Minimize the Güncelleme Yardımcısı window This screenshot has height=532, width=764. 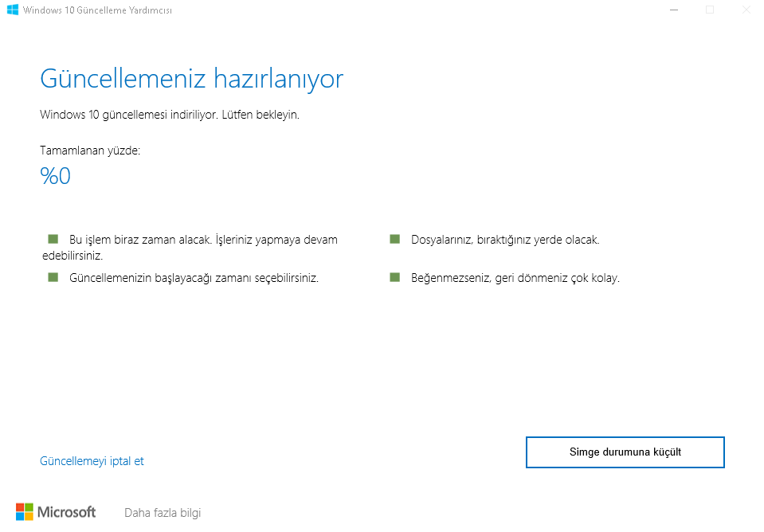[674, 10]
